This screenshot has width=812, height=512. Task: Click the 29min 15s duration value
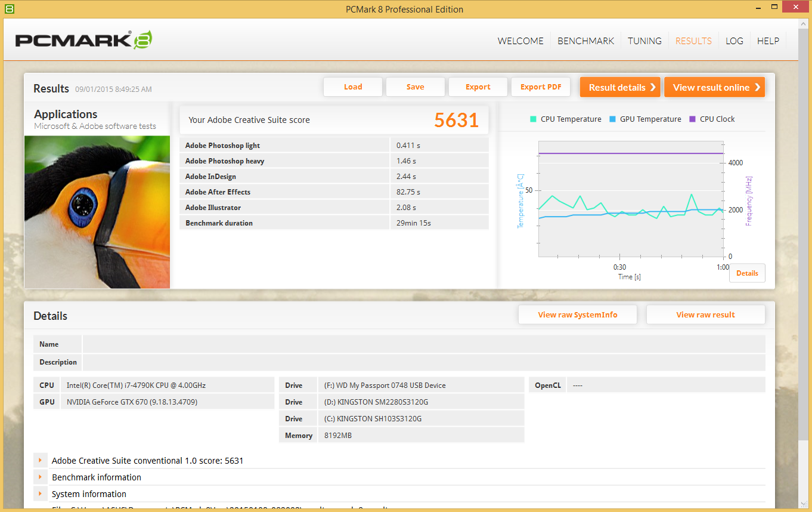[414, 223]
